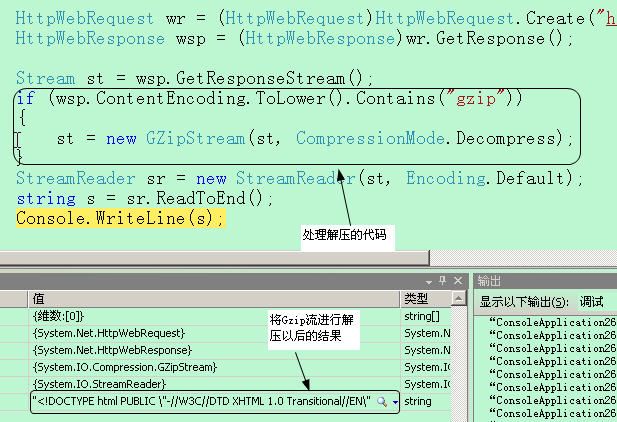This screenshot has height=422, width=617.
Task: Click the Stream st = wsp.GetResponseStream(); line
Action: click(x=194, y=78)
